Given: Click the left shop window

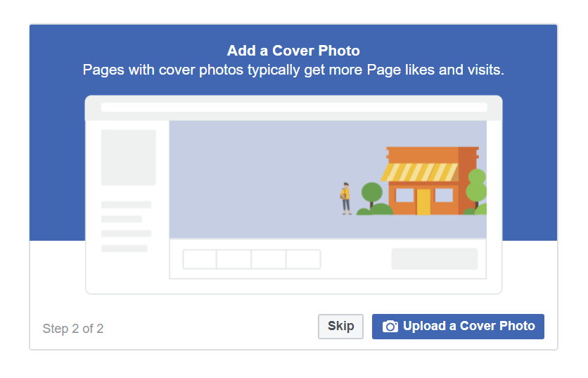Looking at the screenshot, I should click(x=404, y=195).
